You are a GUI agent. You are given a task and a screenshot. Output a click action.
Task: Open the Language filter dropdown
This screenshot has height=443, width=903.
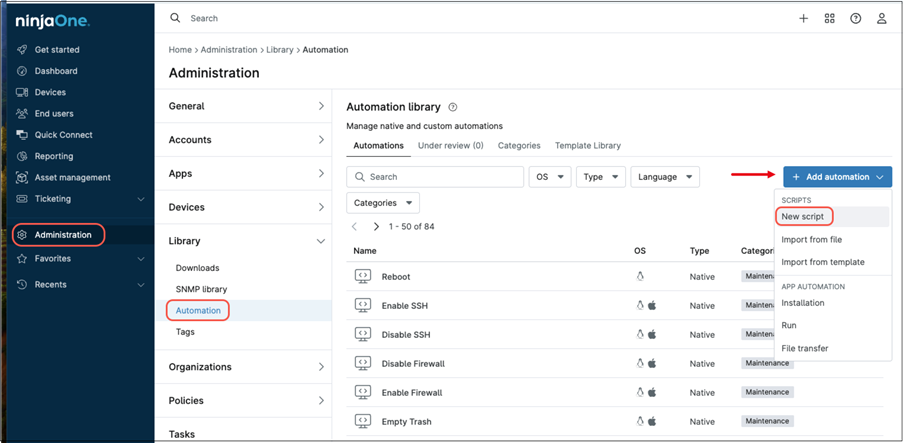[x=665, y=177]
